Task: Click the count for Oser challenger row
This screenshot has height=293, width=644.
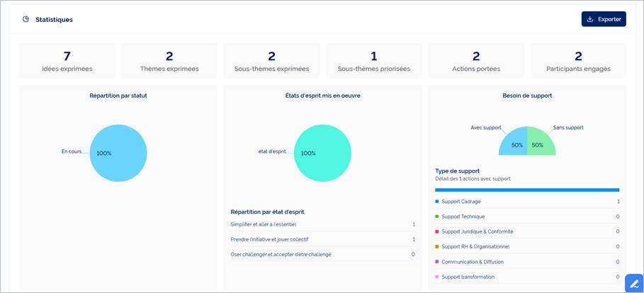Action: click(x=413, y=254)
